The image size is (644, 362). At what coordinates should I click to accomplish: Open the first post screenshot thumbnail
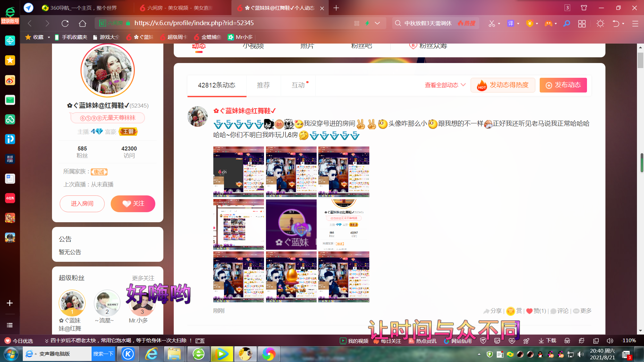[238, 172]
